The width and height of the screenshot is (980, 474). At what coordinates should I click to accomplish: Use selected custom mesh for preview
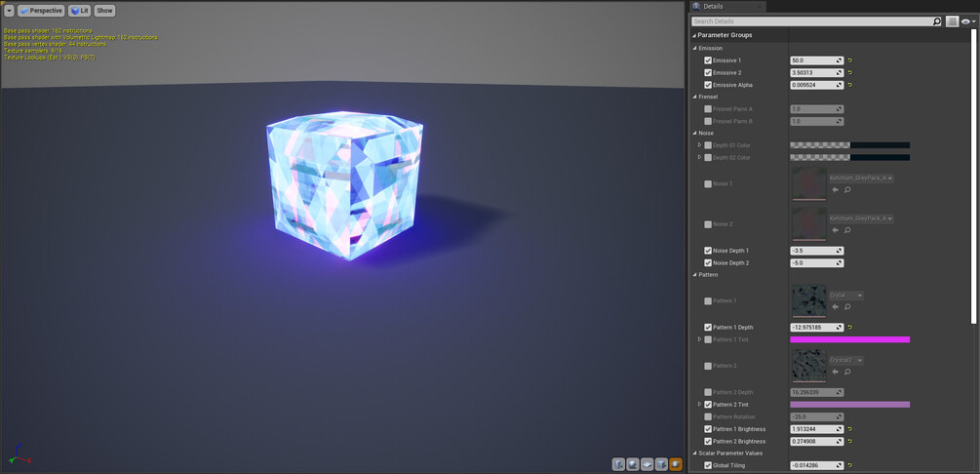tap(676, 464)
